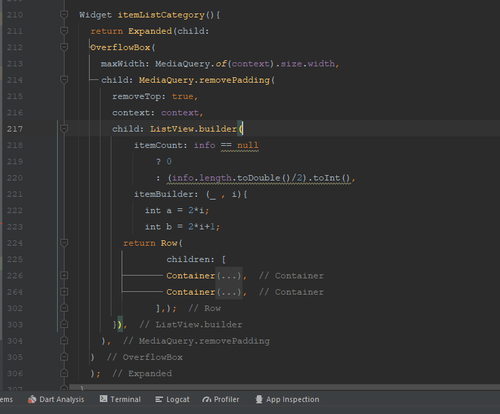Click the fold end marker at line 302
The image size is (500, 414).
tap(64, 308)
